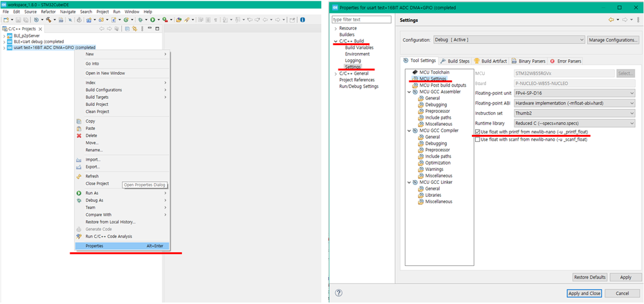Screen dimensions: 644x304
Task: Click back arrow in Properties Settings header
Action: 611,20
